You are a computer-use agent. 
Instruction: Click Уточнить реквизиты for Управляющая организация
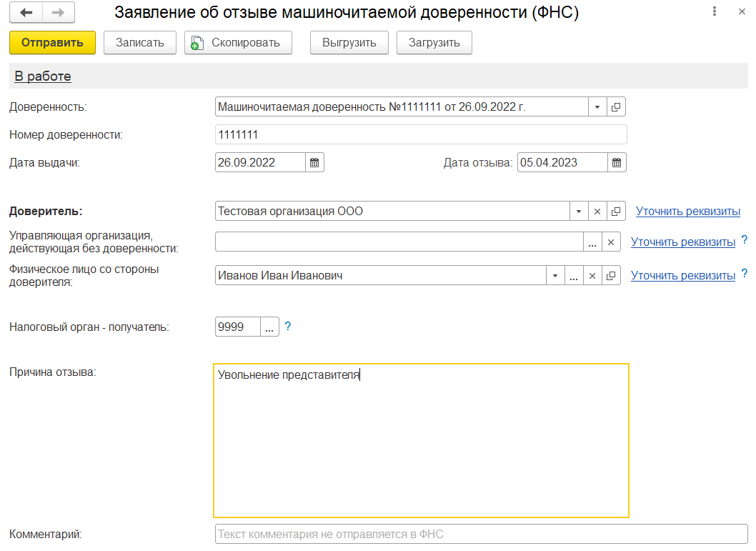pyautogui.click(x=682, y=242)
